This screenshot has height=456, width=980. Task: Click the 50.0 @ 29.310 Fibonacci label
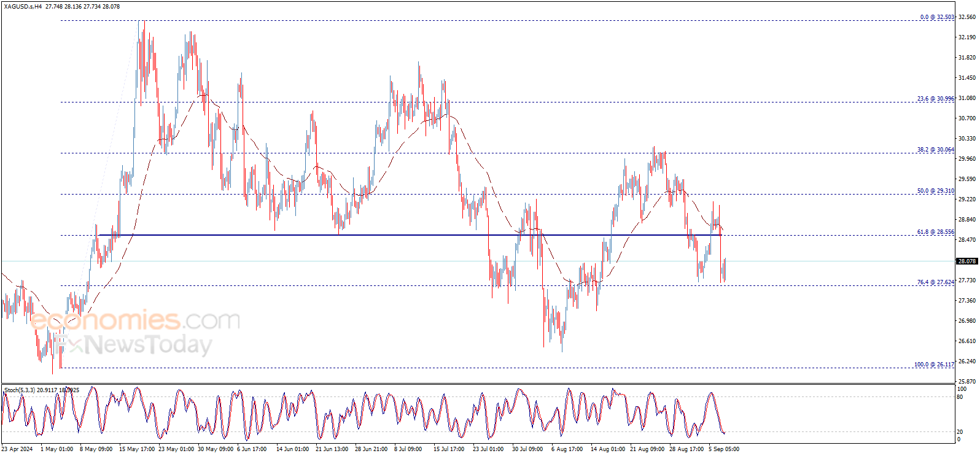[x=936, y=191]
